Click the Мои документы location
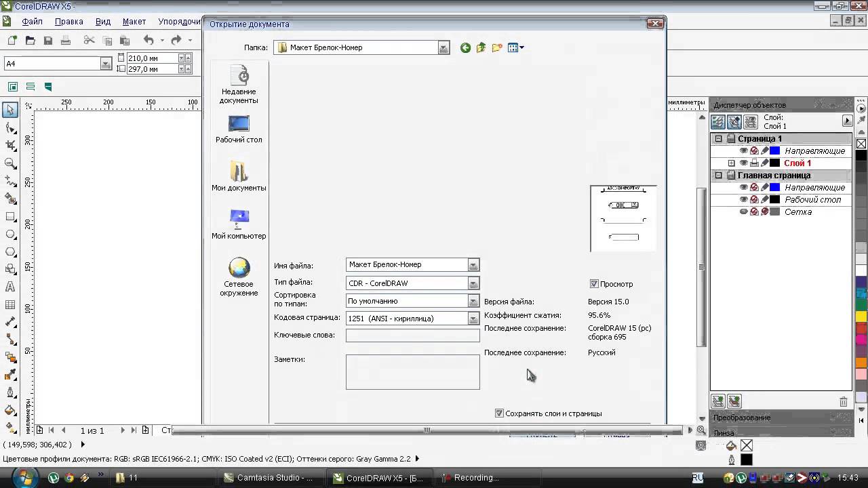868x488 pixels. (239, 176)
